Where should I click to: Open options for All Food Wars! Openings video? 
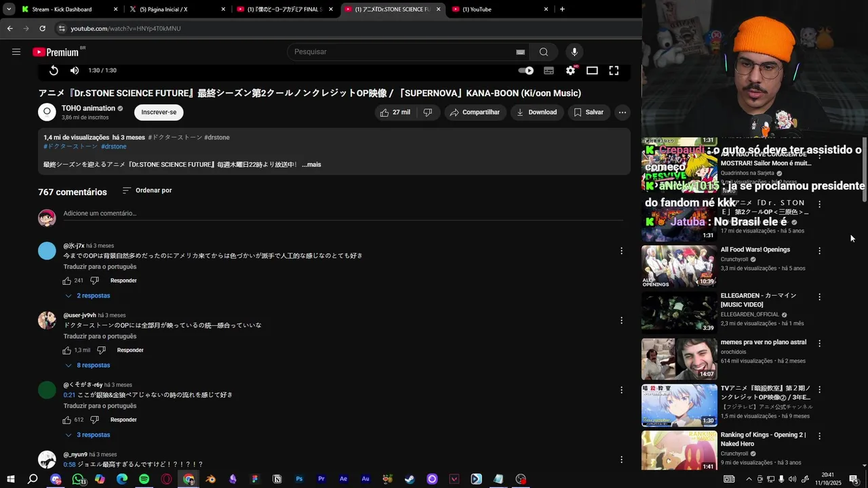[x=819, y=251]
